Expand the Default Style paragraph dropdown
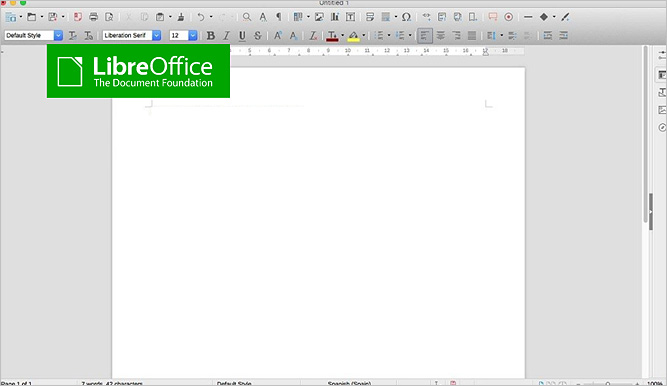Screen dimensions: 667x386 pos(58,36)
